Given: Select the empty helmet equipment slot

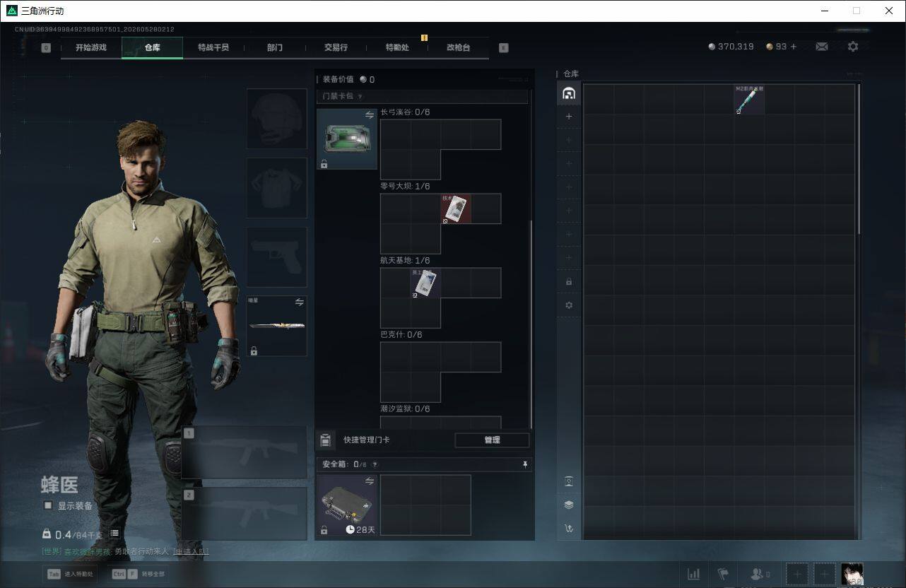Looking at the screenshot, I should [x=276, y=119].
